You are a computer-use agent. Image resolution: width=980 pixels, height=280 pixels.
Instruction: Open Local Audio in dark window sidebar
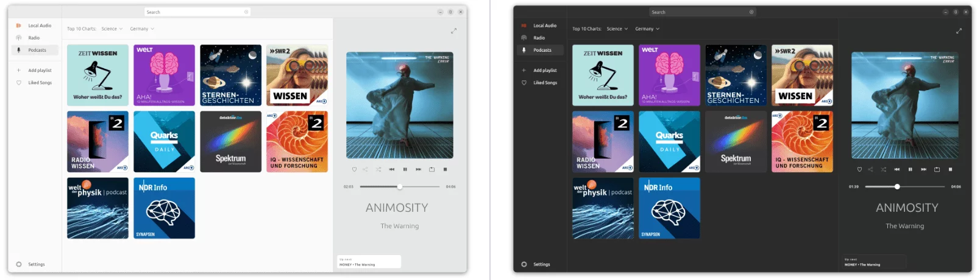540,26
